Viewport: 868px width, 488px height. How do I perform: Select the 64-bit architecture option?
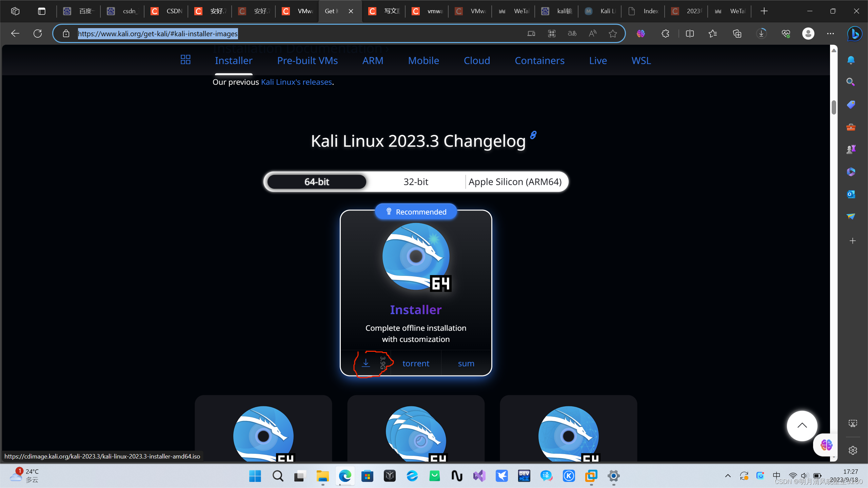[x=317, y=182]
